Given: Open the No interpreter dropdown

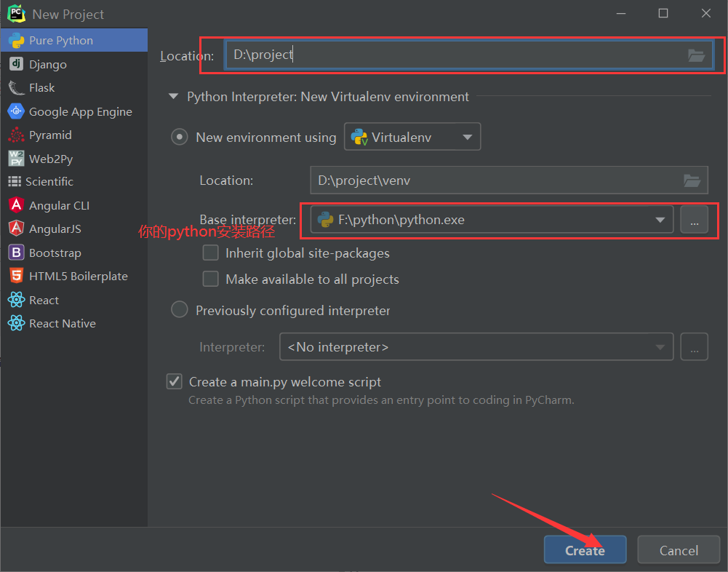Looking at the screenshot, I should [476, 346].
